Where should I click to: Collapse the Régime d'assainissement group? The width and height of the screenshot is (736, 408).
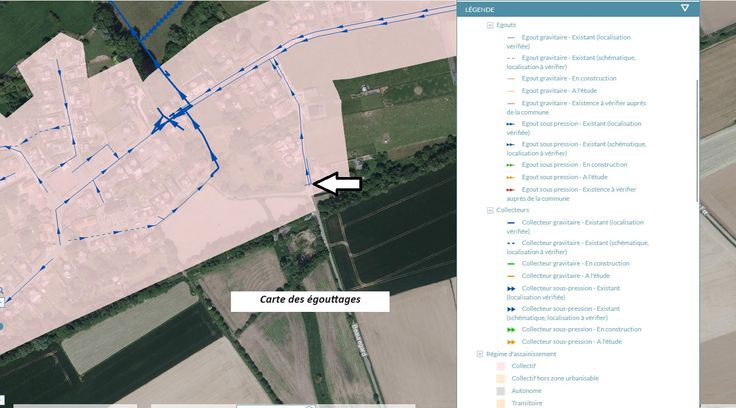pos(480,354)
